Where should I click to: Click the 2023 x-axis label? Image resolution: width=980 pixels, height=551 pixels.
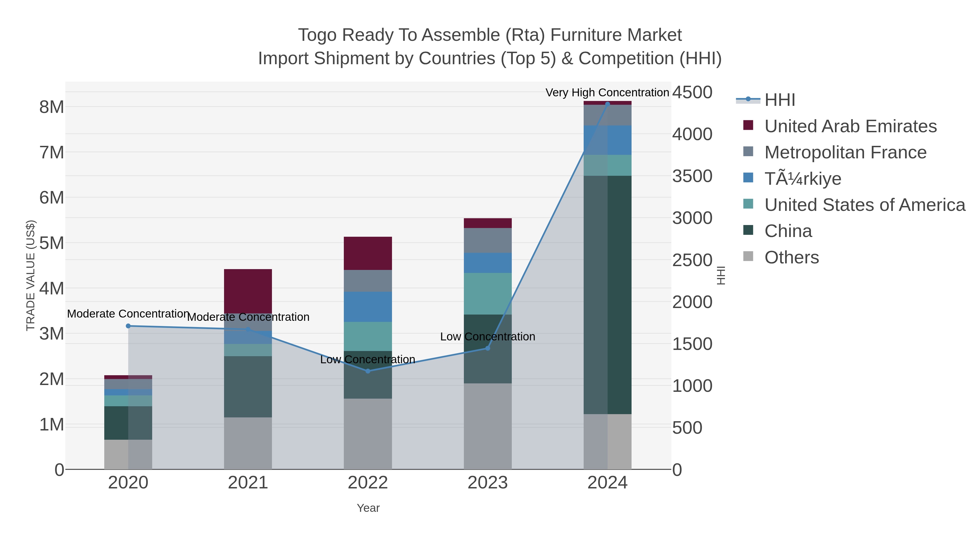[x=488, y=482]
